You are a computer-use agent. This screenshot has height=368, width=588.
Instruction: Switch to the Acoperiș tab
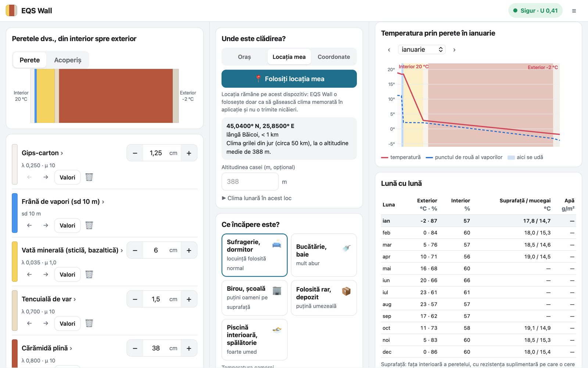68,60
